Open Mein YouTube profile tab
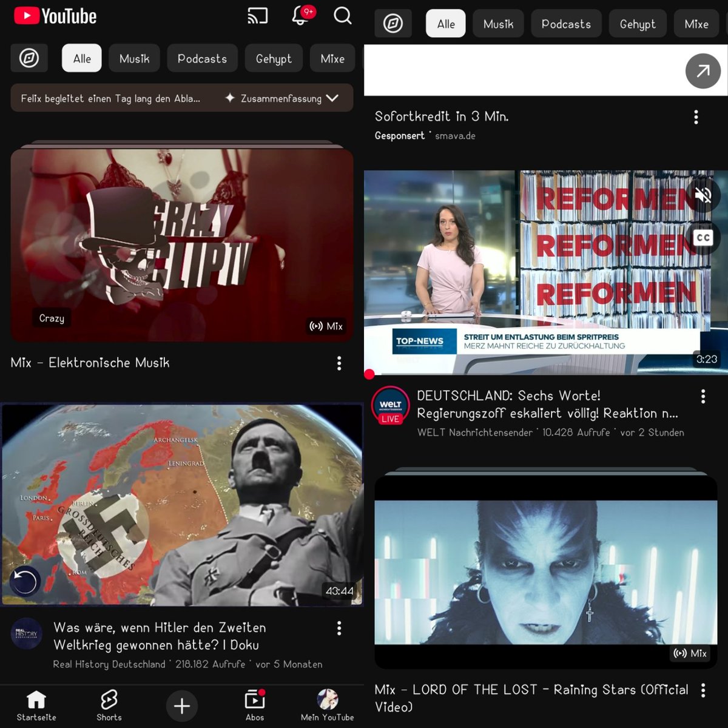This screenshot has height=728, width=728. click(x=328, y=706)
